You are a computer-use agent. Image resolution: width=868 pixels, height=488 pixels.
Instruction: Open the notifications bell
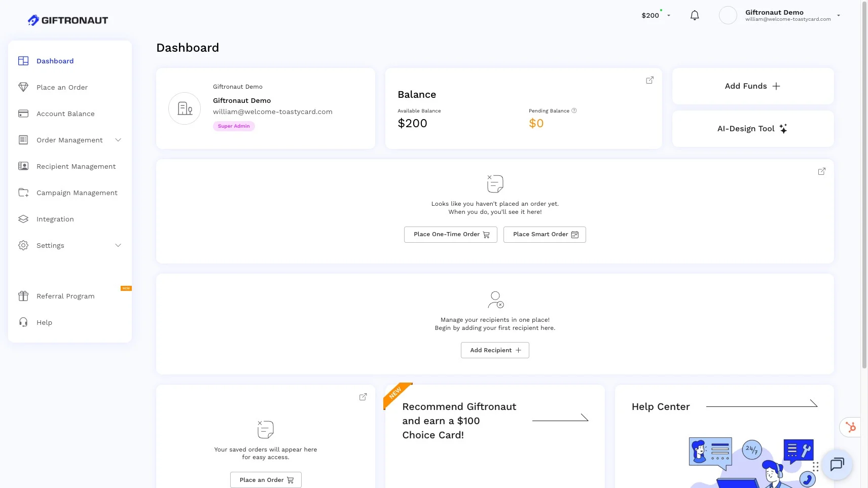click(x=695, y=15)
